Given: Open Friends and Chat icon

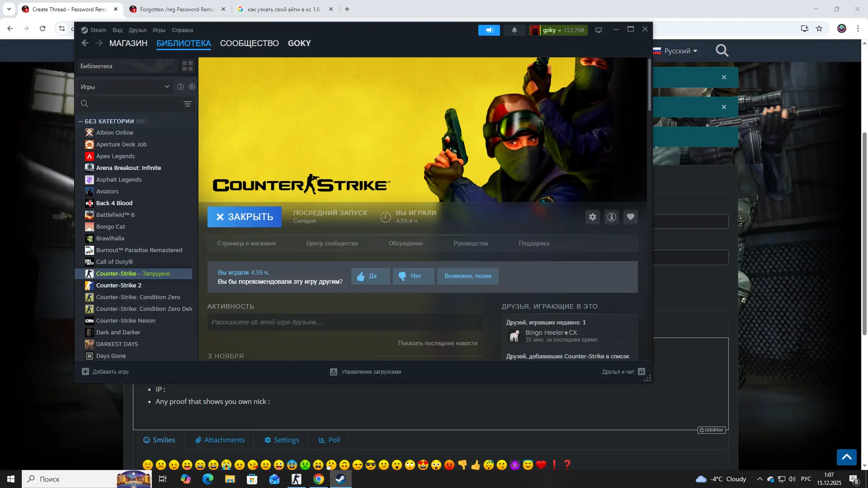Looking at the screenshot, I should 642,371.
